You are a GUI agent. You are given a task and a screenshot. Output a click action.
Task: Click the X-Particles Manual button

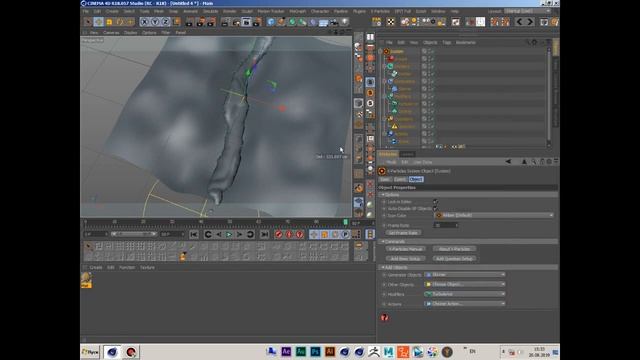pyautogui.click(x=406, y=249)
